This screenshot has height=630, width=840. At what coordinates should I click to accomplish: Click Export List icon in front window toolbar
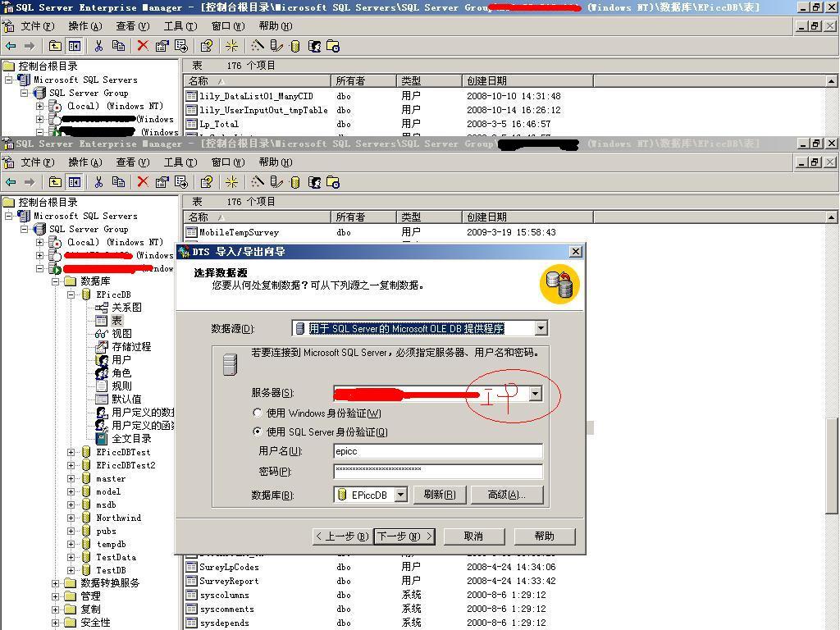click(181, 182)
